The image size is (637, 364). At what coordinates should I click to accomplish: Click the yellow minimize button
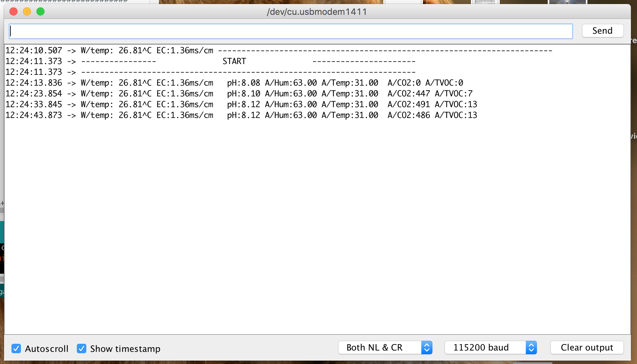click(x=27, y=11)
